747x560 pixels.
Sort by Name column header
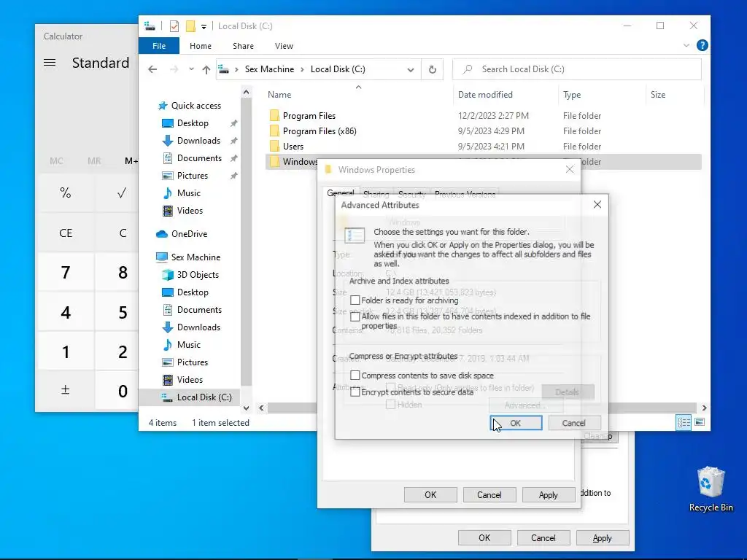point(279,95)
